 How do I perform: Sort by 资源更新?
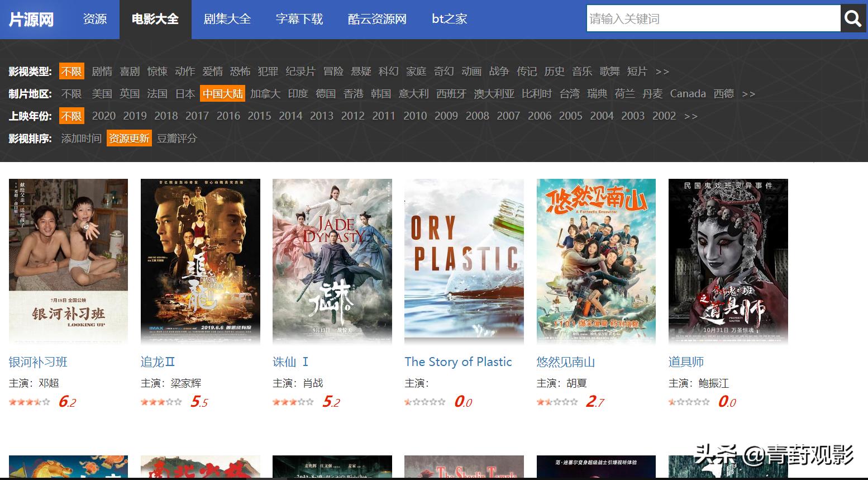coord(129,138)
